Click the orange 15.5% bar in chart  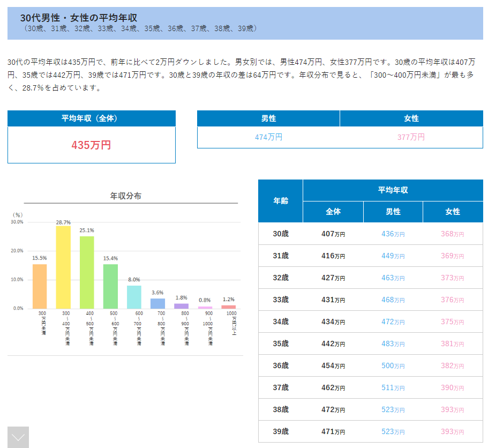(x=40, y=286)
